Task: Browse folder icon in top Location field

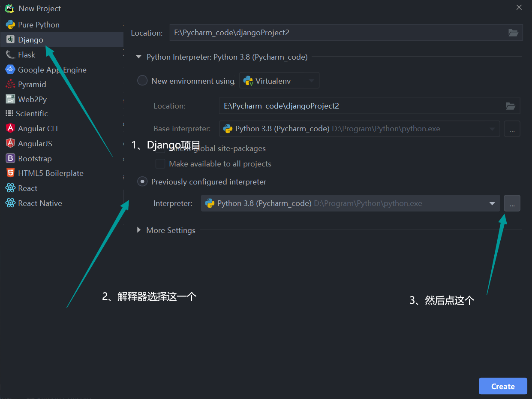Action: (x=513, y=33)
